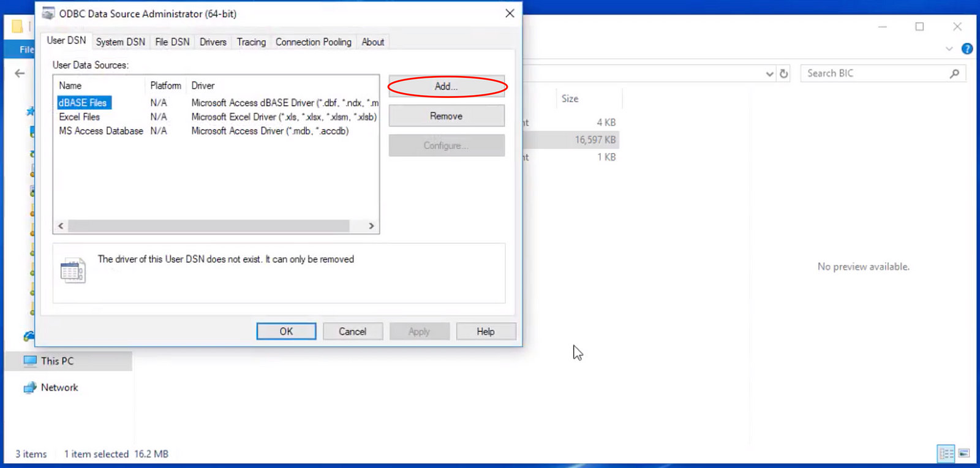Refresh the folder via the refresh icon
980x468 pixels.
[x=783, y=74]
